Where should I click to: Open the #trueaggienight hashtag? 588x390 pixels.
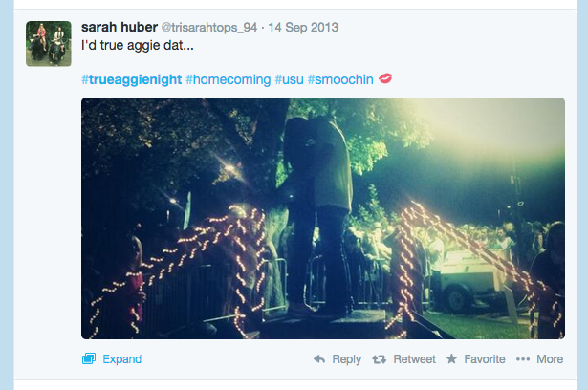point(132,79)
